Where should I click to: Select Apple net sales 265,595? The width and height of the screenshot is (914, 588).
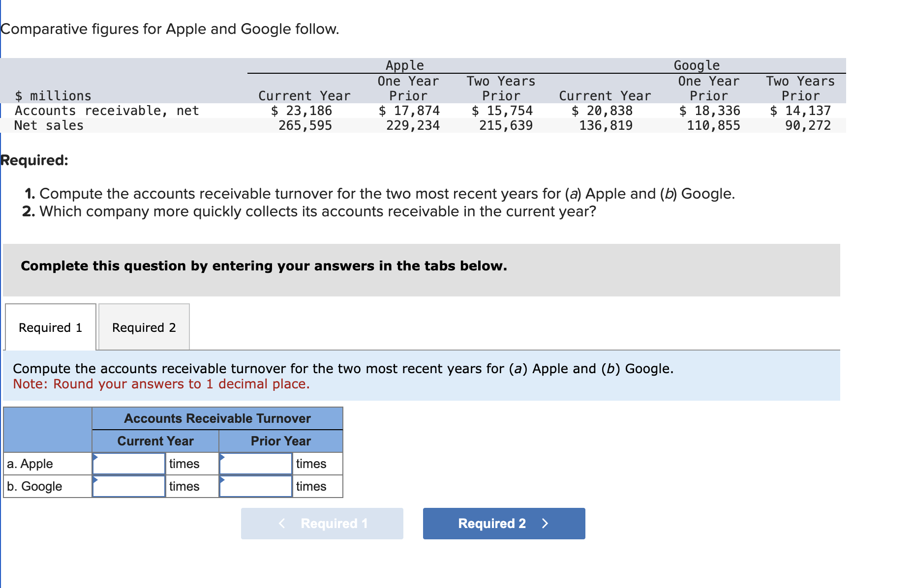click(x=305, y=125)
